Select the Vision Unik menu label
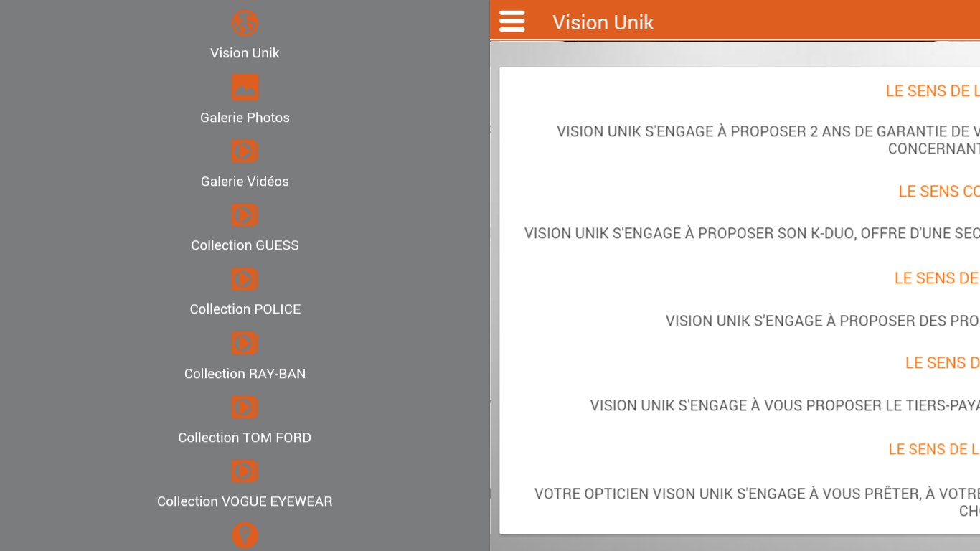The width and height of the screenshot is (980, 551). [x=245, y=53]
